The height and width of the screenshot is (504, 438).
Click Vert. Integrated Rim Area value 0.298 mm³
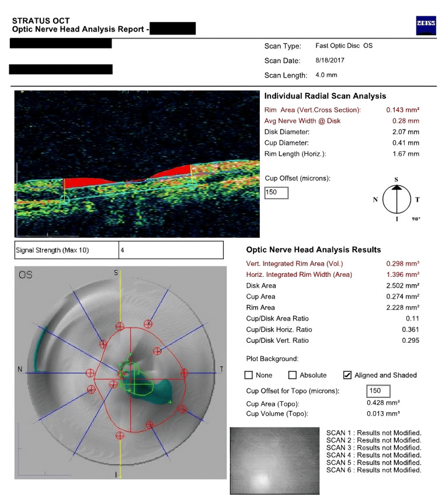402,263
